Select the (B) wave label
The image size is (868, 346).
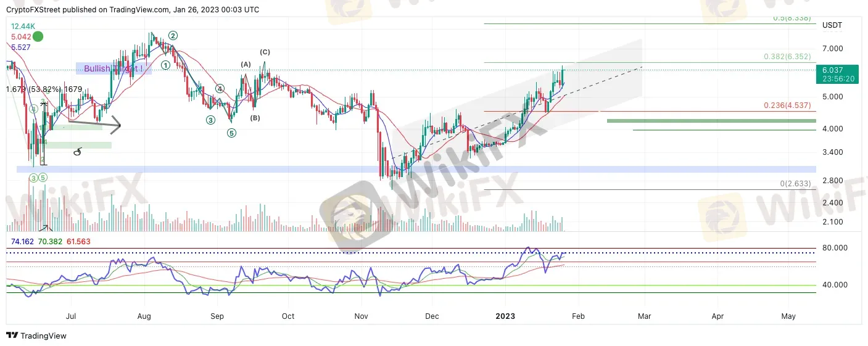[x=255, y=118]
